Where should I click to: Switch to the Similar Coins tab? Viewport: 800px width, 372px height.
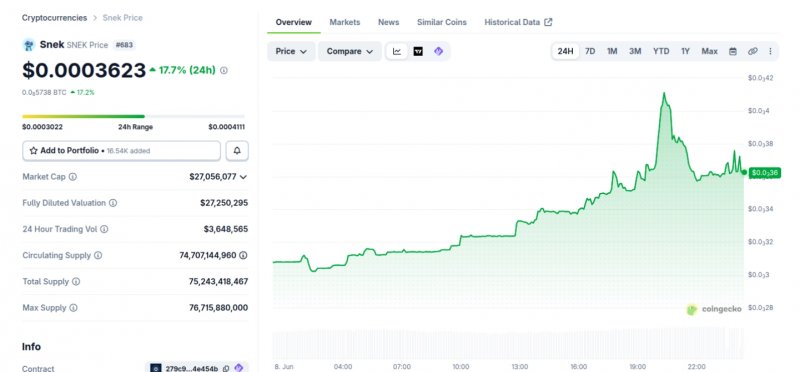442,22
